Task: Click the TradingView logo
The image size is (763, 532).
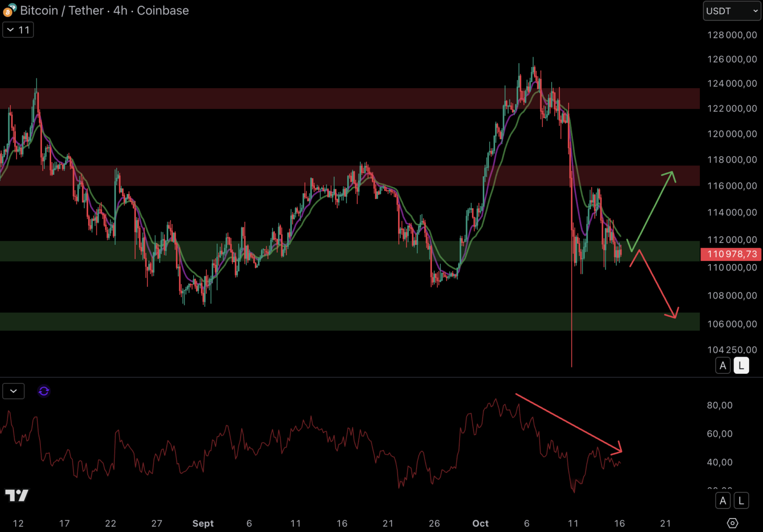Action: (17, 495)
